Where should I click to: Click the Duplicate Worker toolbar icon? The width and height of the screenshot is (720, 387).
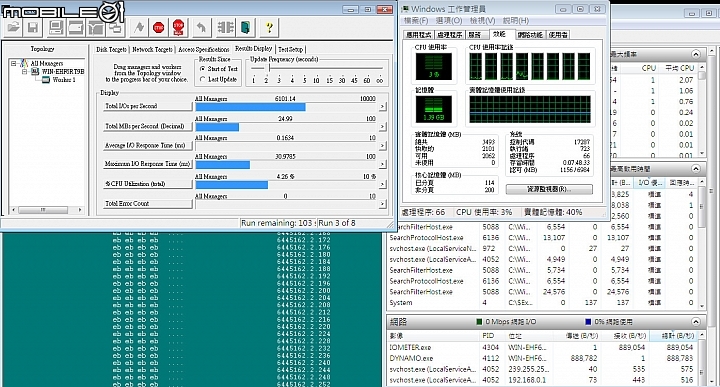click(x=115, y=28)
